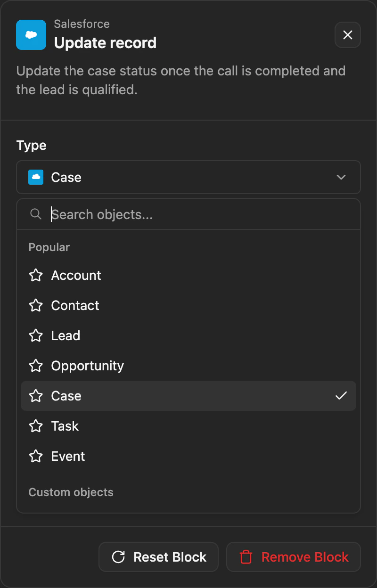This screenshot has width=377, height=588.
Task: Close the Update record panel
Action: coord(348,35)
